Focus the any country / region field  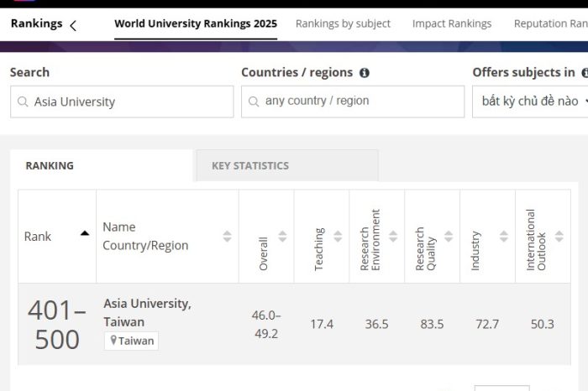pyautogui.click(x=353, y=102)
